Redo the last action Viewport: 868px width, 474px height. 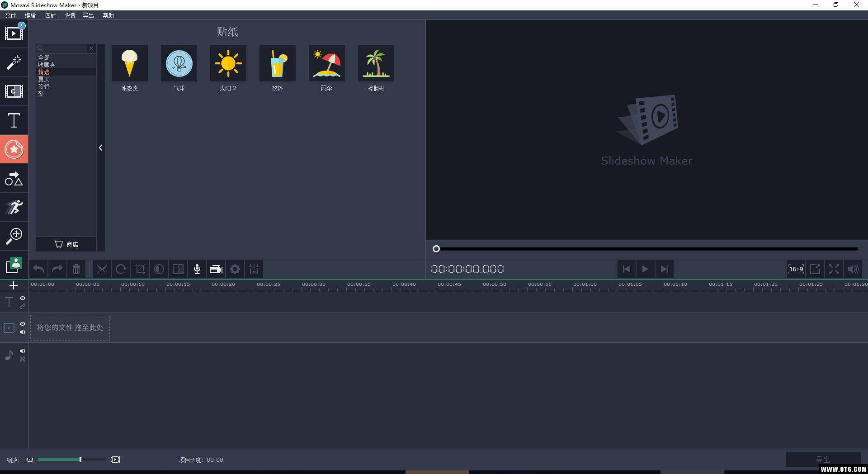57,269
